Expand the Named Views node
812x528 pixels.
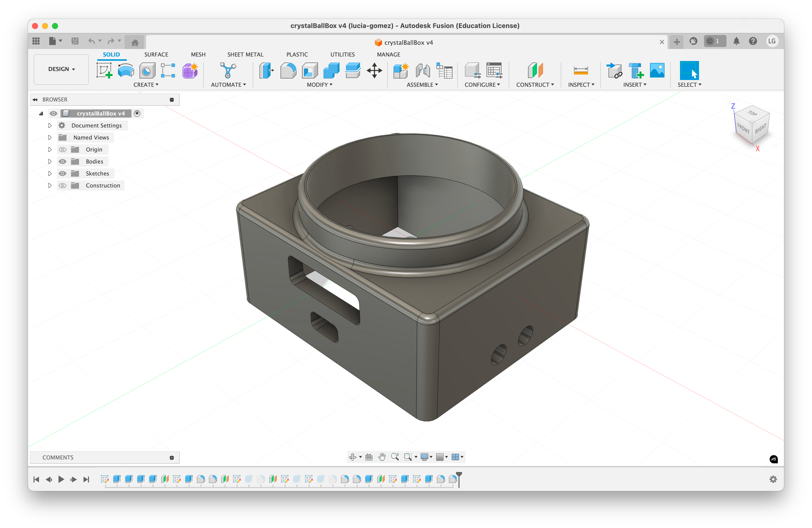(50, 137)
